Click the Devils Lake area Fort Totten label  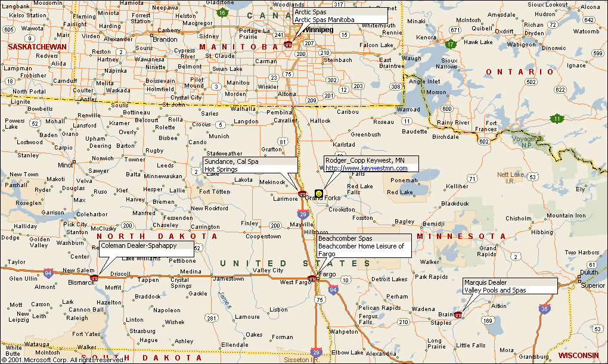(215, 191)
